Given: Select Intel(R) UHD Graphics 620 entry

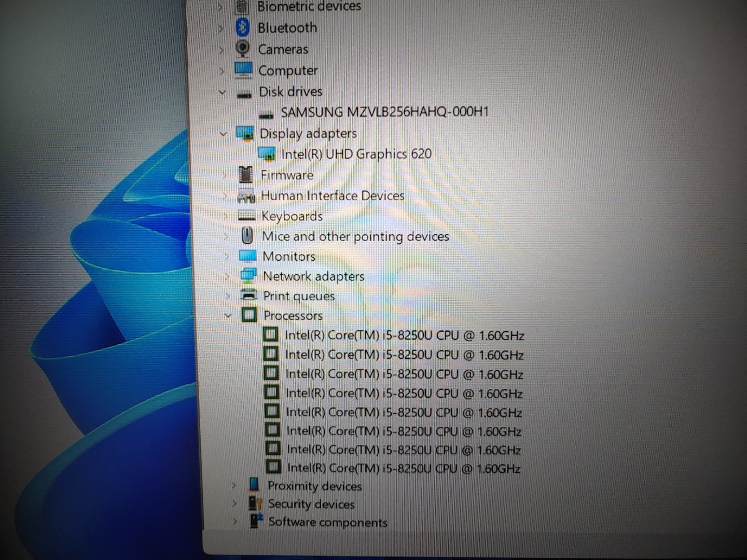Looking at the screenshot, I should click(x=356, y=154).
